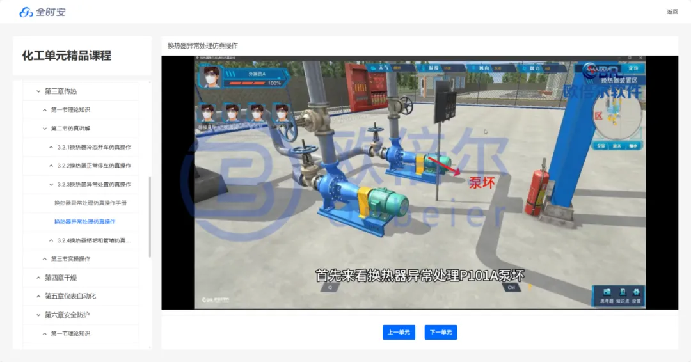Click the course list scrollbar
692x364 pixels.
click(150, 217)
